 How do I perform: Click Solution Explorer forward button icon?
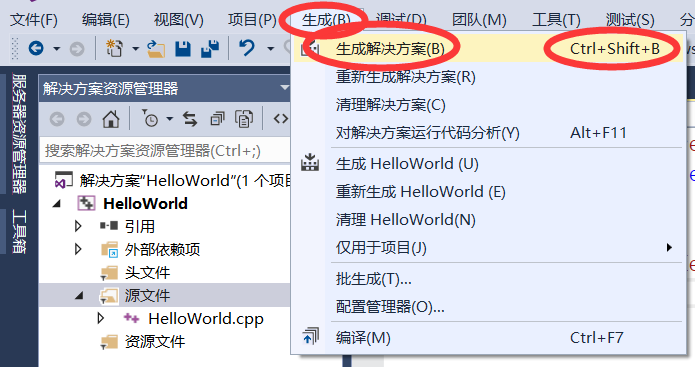coord(84,119)
